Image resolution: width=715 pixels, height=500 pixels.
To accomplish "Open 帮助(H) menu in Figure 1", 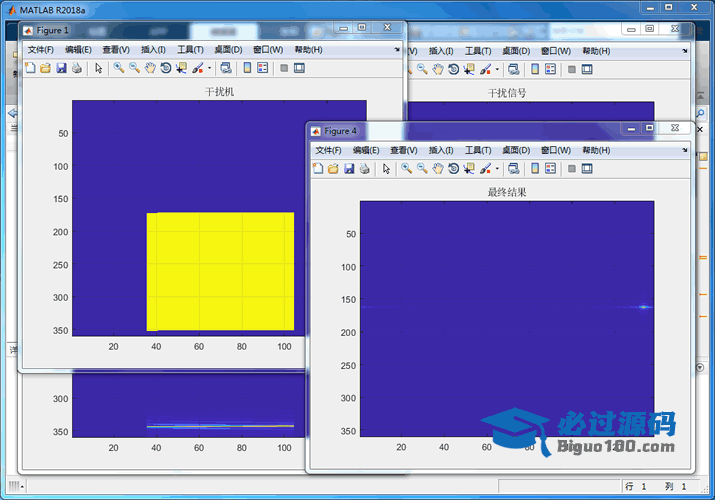I will 308,49.
